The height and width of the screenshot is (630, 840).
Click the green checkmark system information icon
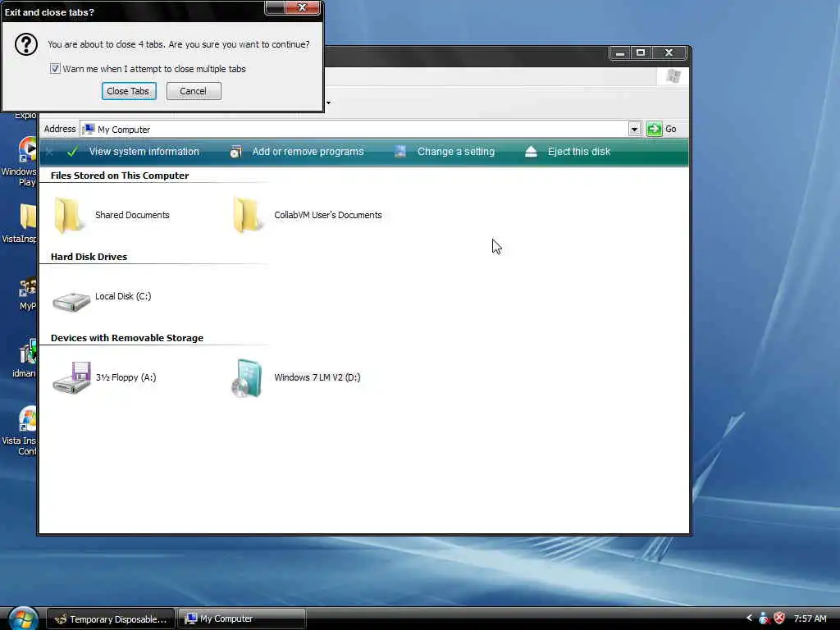pyautogui.click(x=72, y=152)
